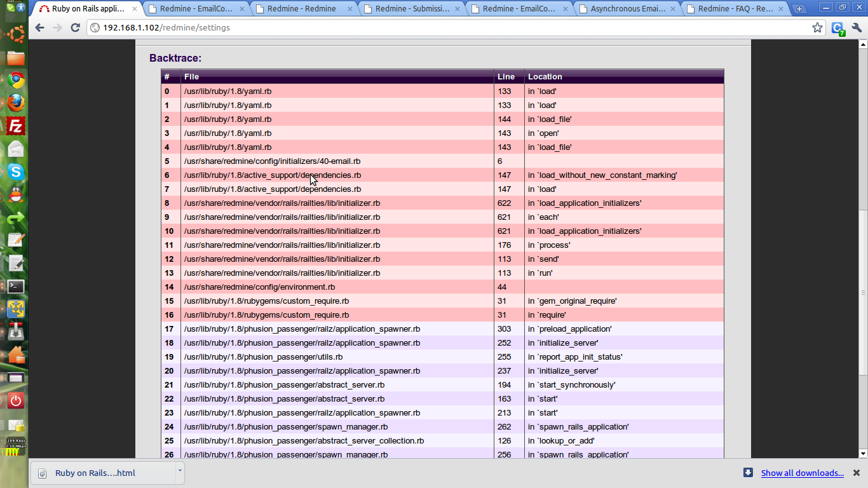The height and width of the screenshot is (488, 868).
Task: Click the browser forward arrow
Action: tap(57, 28)
